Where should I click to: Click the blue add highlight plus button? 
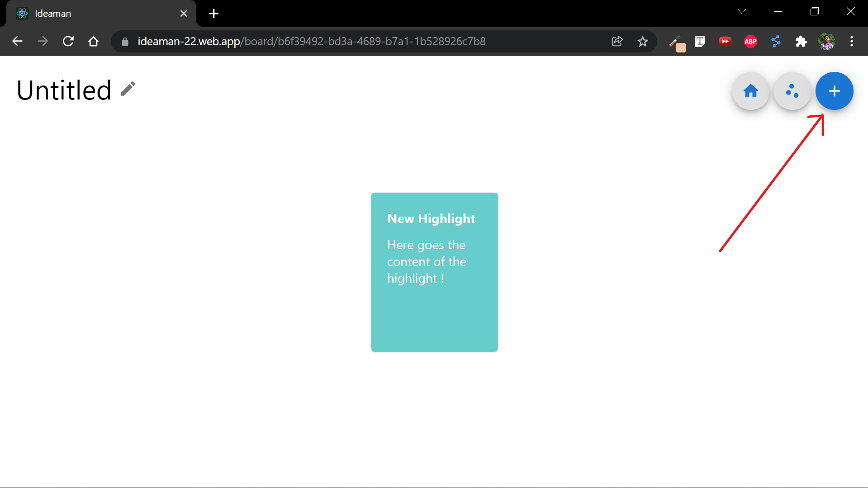pos(834,91)
